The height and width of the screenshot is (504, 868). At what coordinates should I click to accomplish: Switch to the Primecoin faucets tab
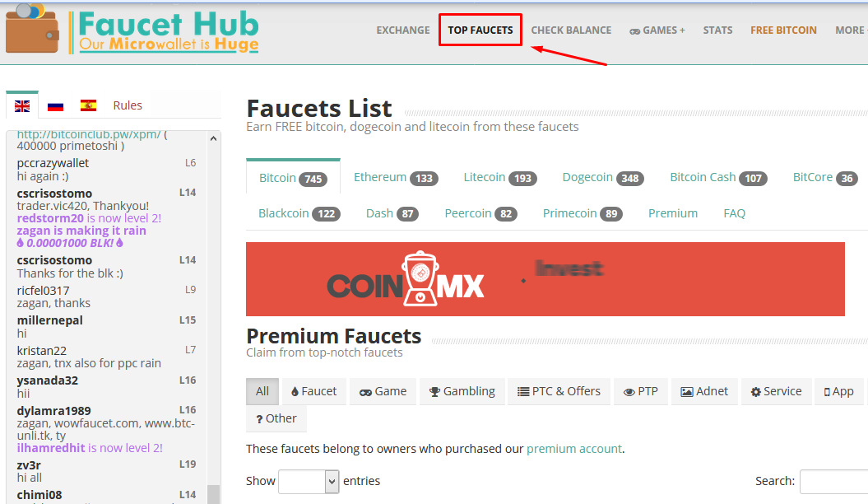pos(583,213)
